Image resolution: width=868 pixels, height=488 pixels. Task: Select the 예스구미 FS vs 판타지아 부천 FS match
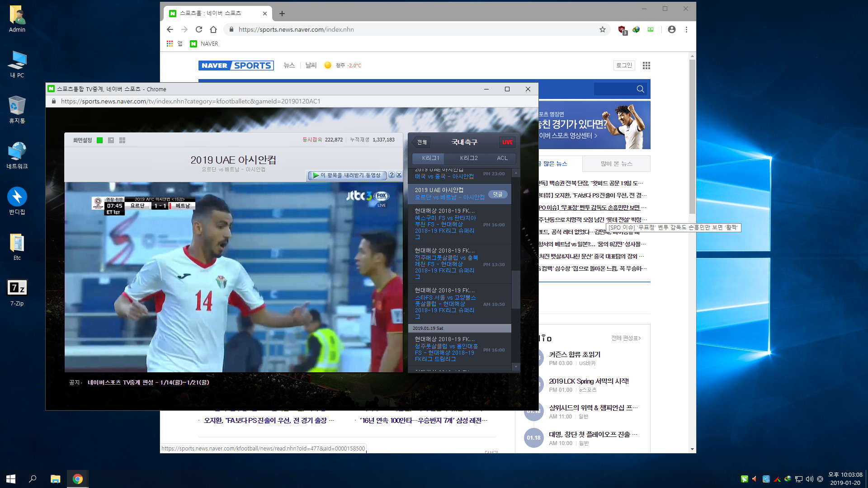point(459,225)
